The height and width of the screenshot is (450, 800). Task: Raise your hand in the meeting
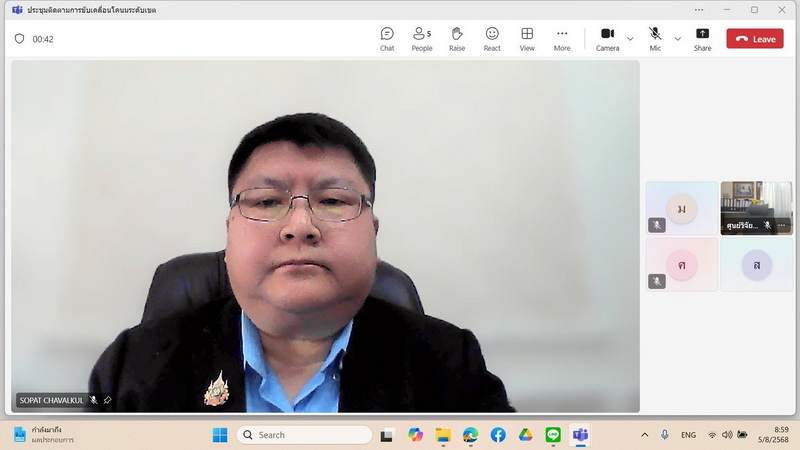click(457, 38)
